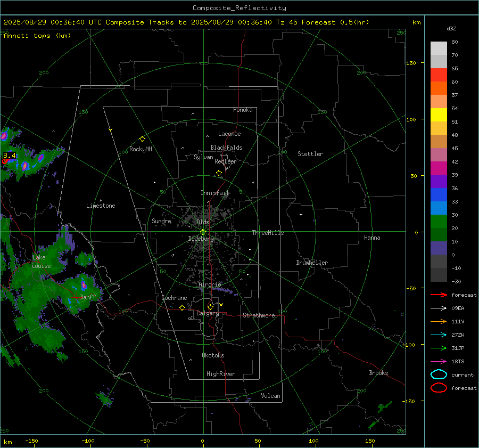Viewport: 479px width, 448px height.
Task: Click the dark green 20 dBZ color swatch
Action: pos(439,234)
